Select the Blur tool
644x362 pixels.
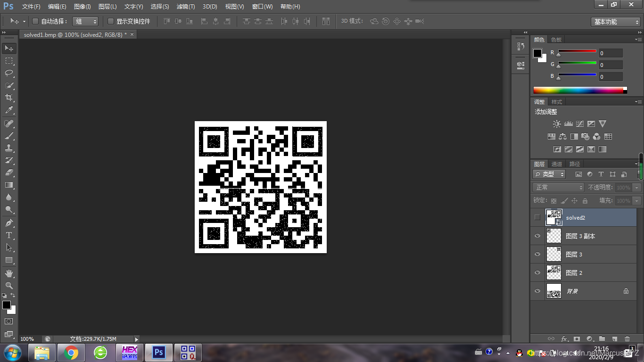coord(9,197)
